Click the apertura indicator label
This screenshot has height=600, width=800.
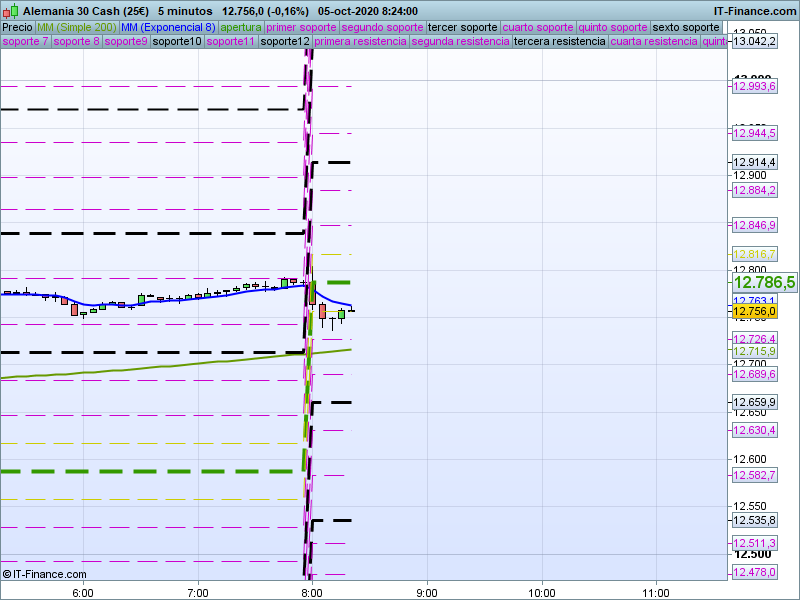(x=241, y=27)
